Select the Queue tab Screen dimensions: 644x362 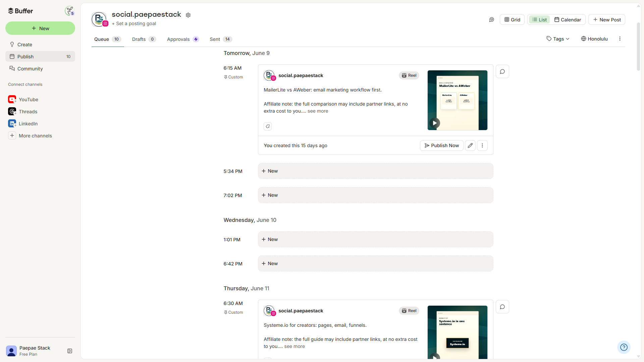click(x=108, y=39)
